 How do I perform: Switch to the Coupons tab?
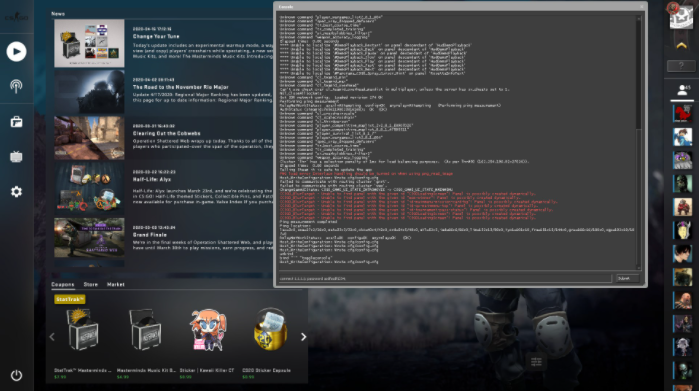tap(62, 284)
